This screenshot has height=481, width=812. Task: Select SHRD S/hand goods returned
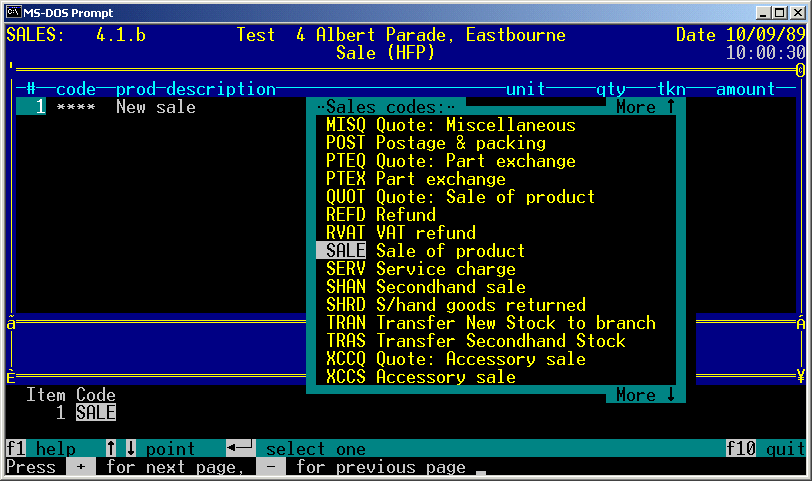point(455,305)
